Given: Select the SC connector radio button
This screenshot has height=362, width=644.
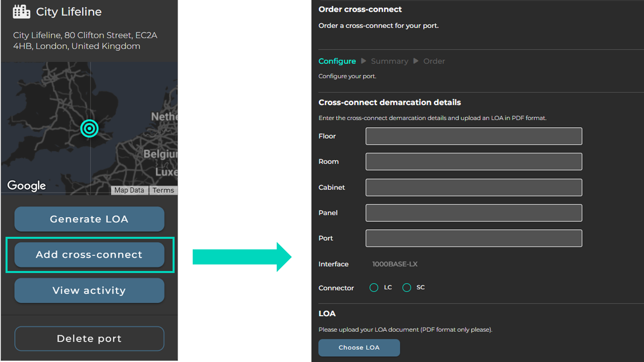Looking at the screenshot, I should pyautogui.click(x=407, y=288).
